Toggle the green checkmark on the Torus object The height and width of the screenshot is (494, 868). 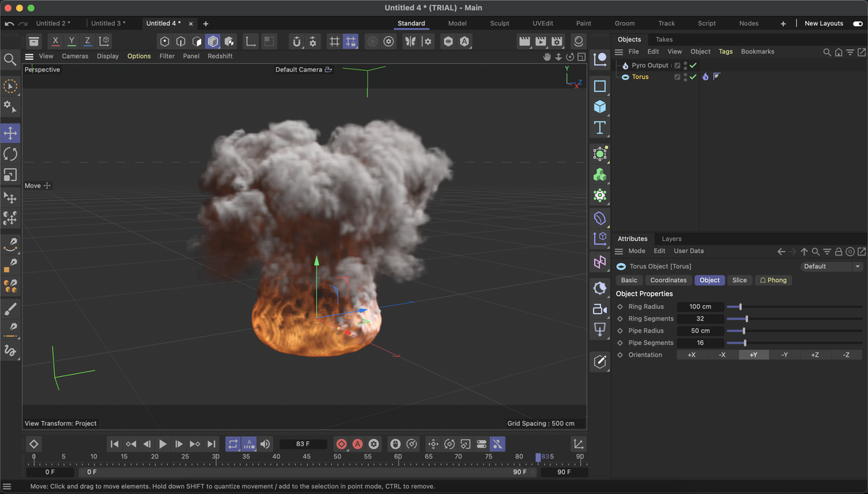click(x=693, y=76)
